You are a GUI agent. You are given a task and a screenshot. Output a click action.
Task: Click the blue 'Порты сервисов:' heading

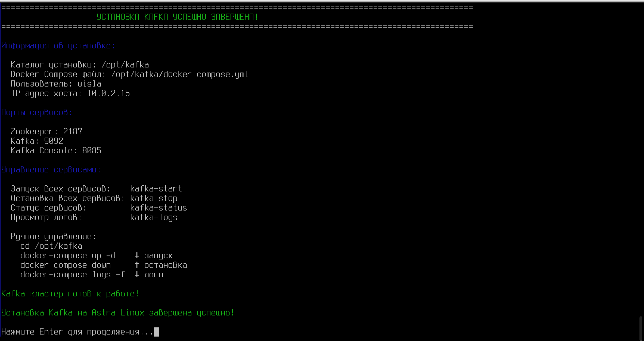[37, 112]
